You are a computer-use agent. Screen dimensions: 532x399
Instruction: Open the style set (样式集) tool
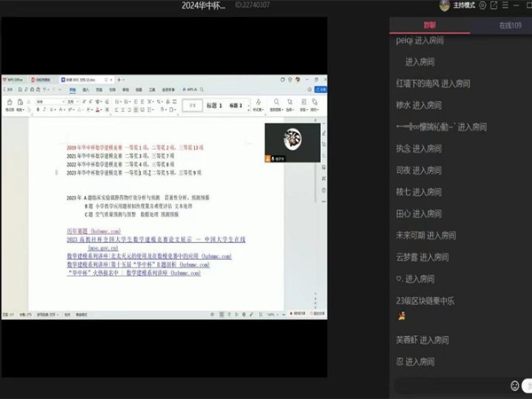coord(258,106)
